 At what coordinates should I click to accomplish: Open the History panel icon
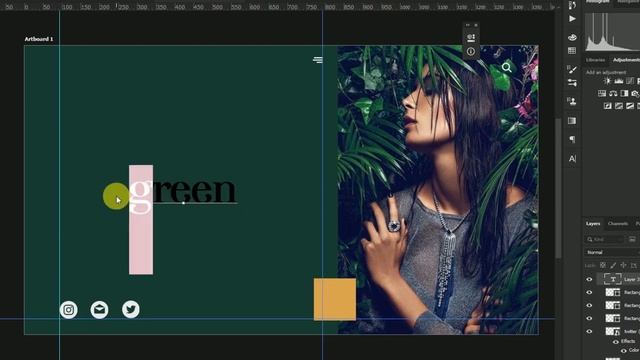(572, 5)
